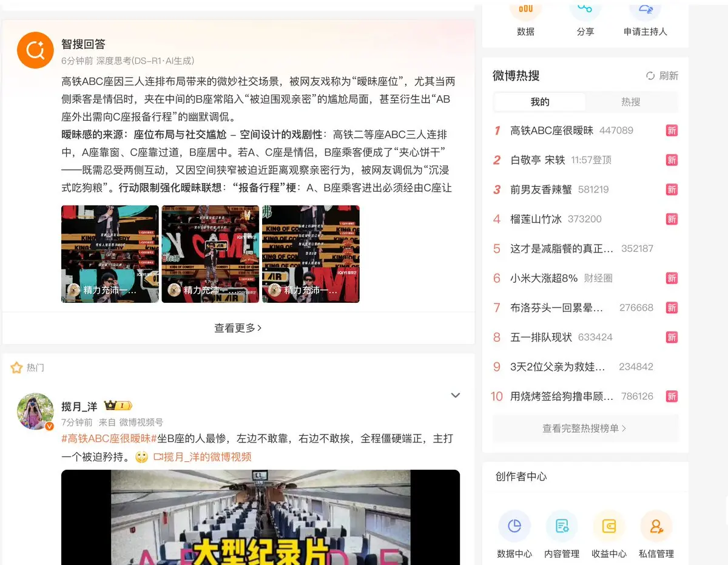Open hot search 小米大涨超8%

tap(544, 278)
